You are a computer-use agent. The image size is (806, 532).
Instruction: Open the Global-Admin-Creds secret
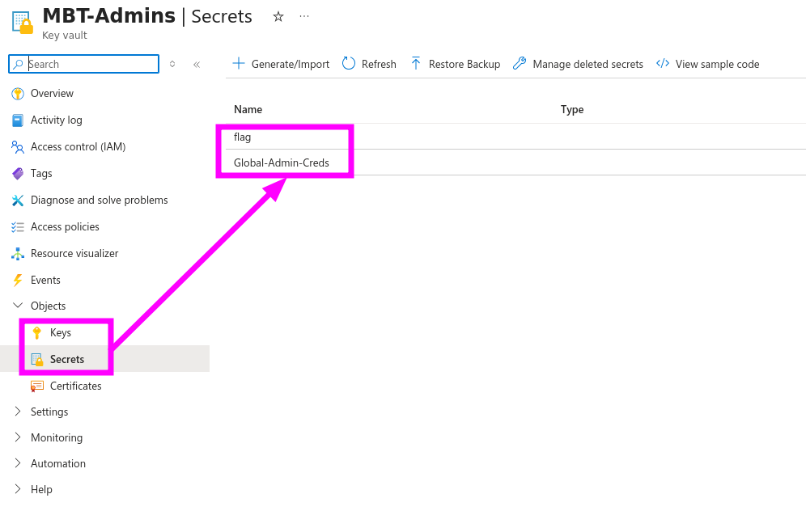click(281, 163)
